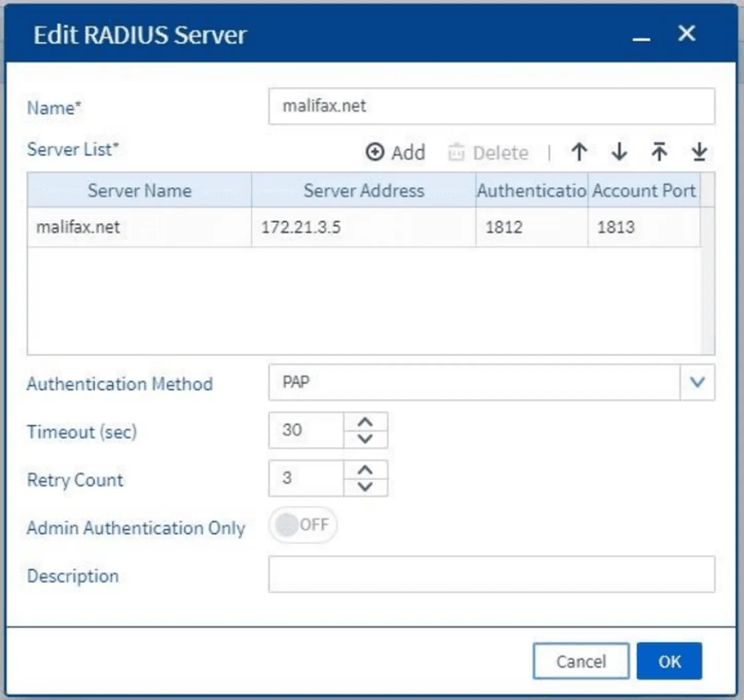Decrease the Timeout value
Screen dimensions: 744x700
(365, 439)
